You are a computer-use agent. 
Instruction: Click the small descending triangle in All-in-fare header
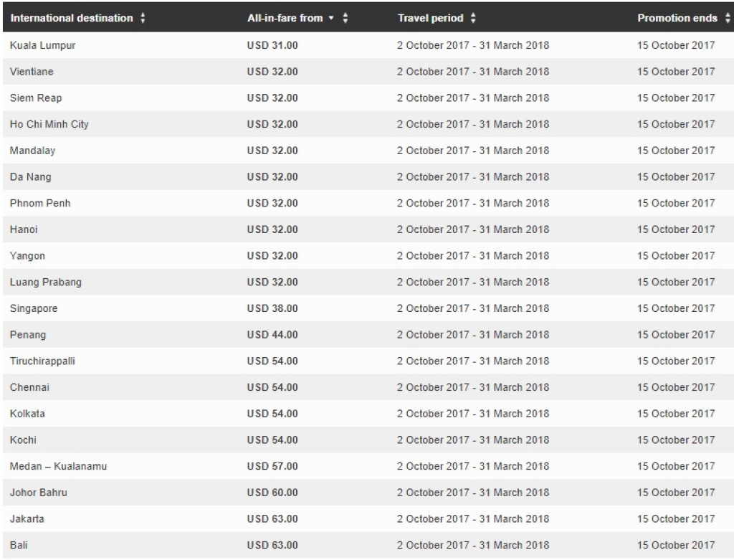[x=331, y=18]
